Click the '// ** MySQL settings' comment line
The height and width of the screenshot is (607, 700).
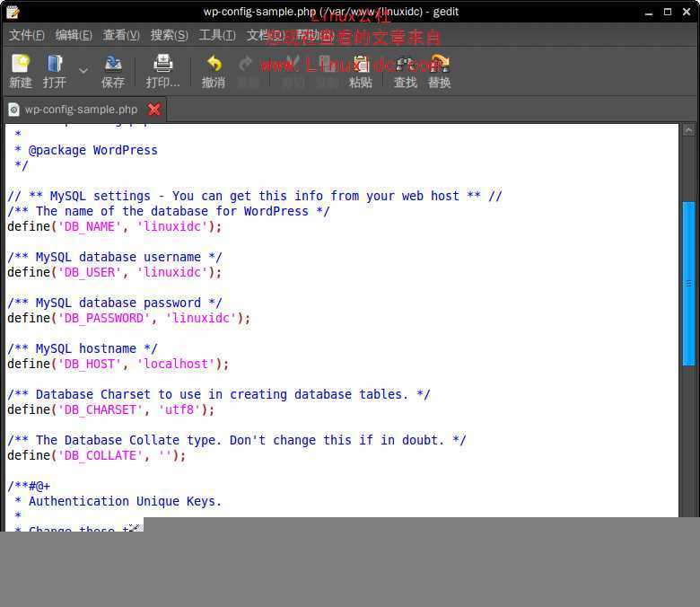click(255, 196)
